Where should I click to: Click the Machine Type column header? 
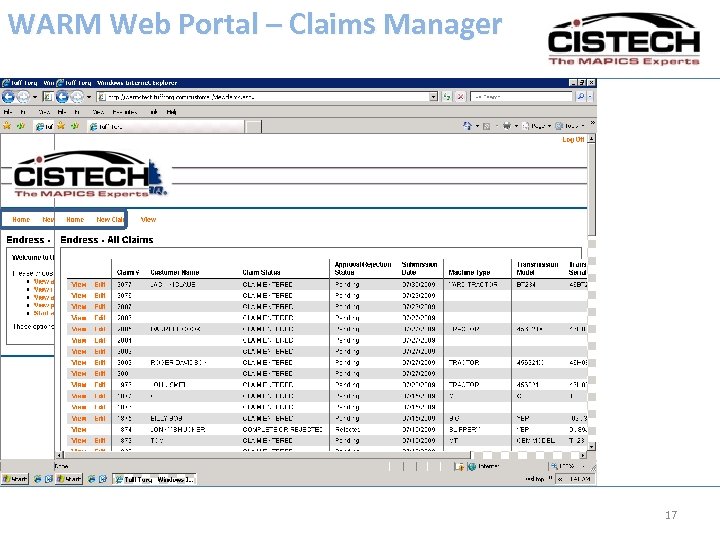469,272
